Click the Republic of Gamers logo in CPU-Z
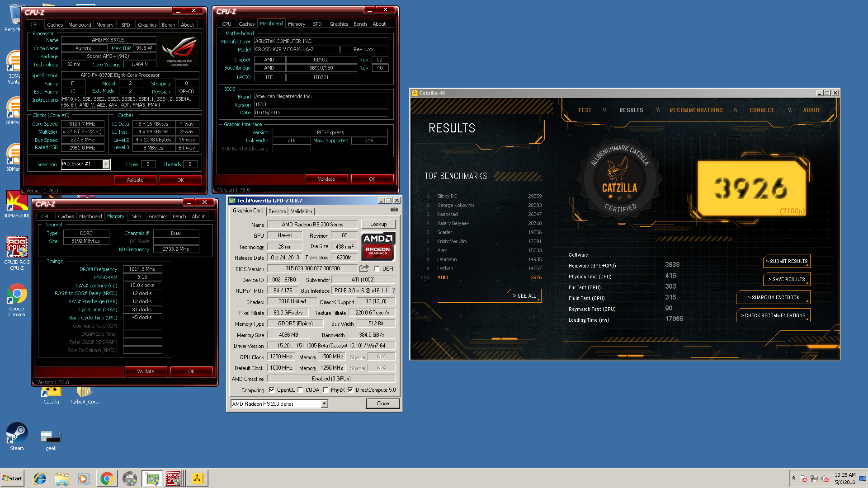868x488 pixels. 179,52
